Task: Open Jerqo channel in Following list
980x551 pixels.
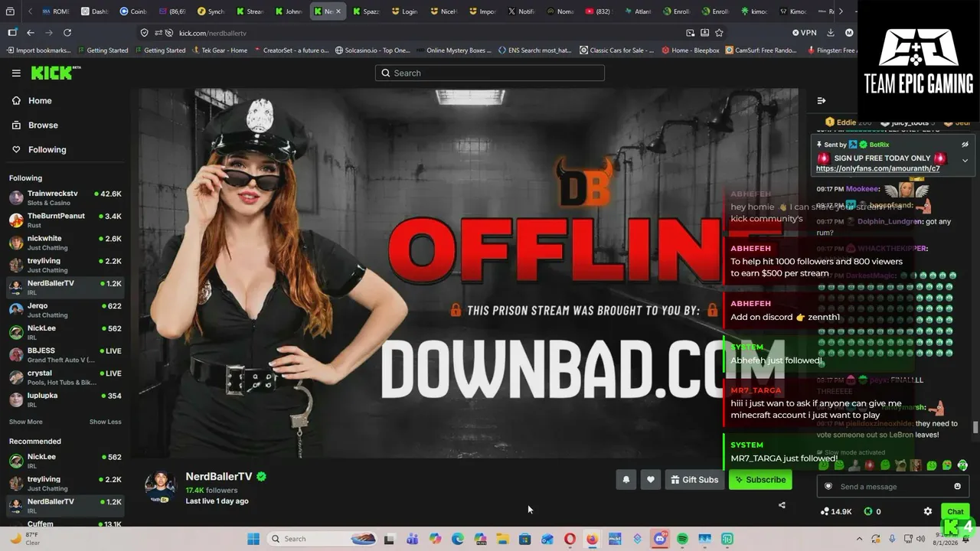Action: tap(65, 309)
